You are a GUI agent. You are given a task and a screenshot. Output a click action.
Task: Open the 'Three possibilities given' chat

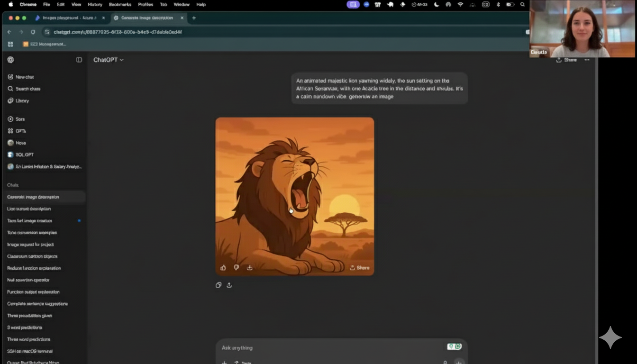(29, 315)
